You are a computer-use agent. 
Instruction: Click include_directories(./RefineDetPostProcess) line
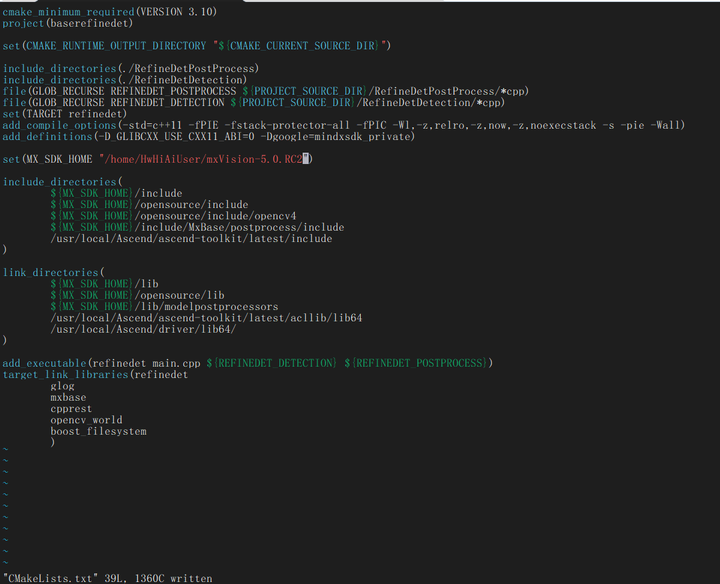click(x=131, y=68)
